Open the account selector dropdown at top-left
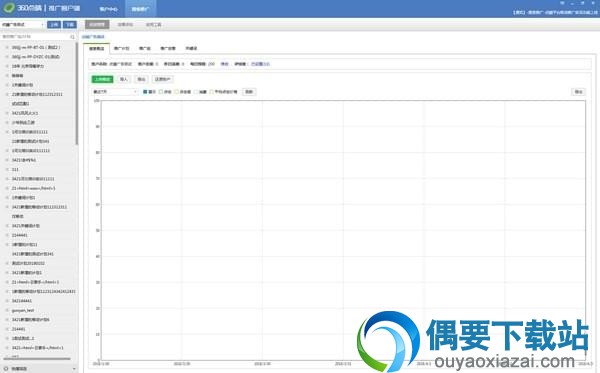600x373 pixels. pyautogui.click(x=23, y=24)
